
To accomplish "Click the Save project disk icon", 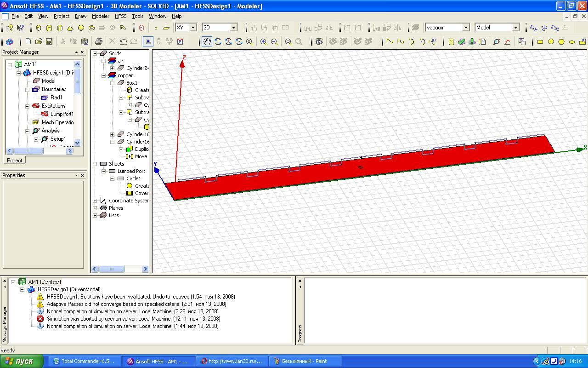I will [x=49, y=41].
